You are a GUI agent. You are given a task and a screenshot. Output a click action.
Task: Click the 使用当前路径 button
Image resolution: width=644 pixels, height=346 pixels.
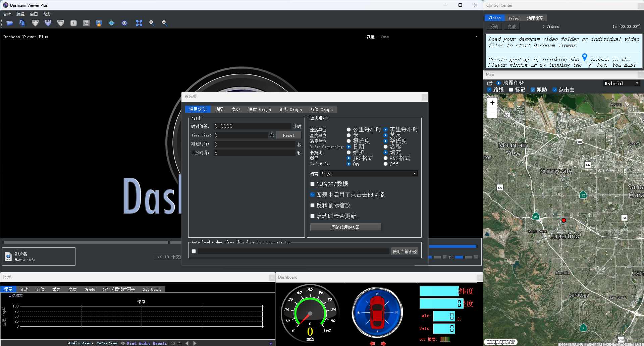click(x=405, y=251)
